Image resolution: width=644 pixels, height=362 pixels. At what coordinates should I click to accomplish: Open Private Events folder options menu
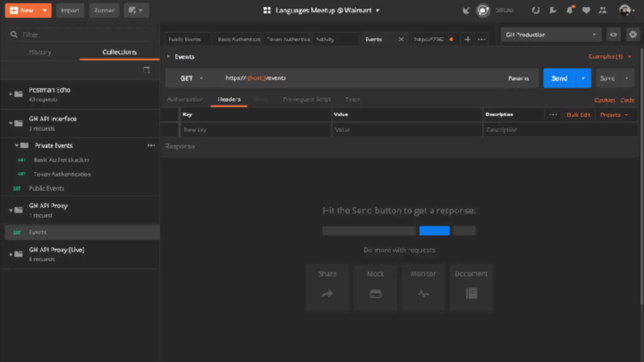pyautogui.click(x=151, y=145)
